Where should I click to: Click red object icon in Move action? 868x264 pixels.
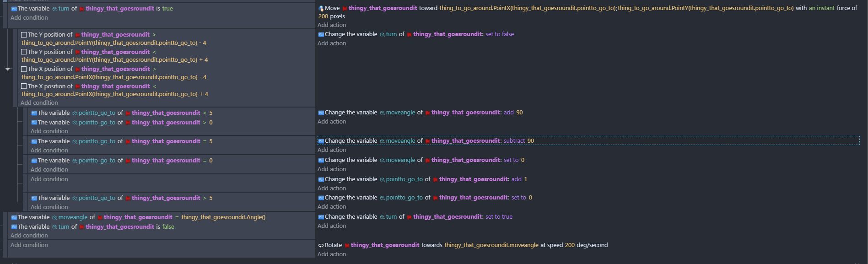pyautogui.click(x=345, y=8)
